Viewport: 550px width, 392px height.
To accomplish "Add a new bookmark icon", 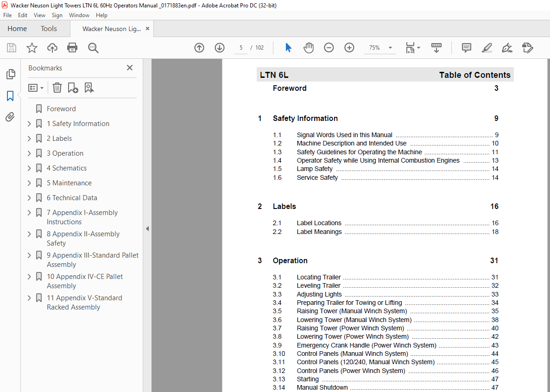I will click(73, 88).
